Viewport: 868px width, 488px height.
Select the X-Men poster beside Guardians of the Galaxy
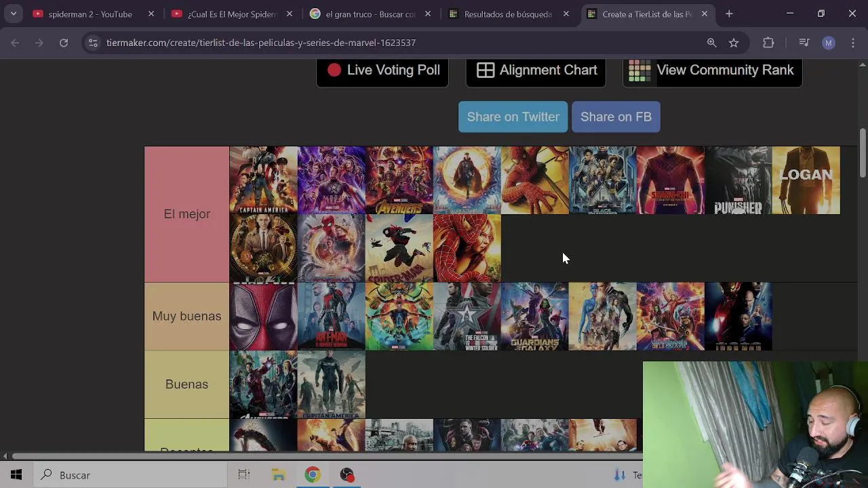tap(603, 317)
